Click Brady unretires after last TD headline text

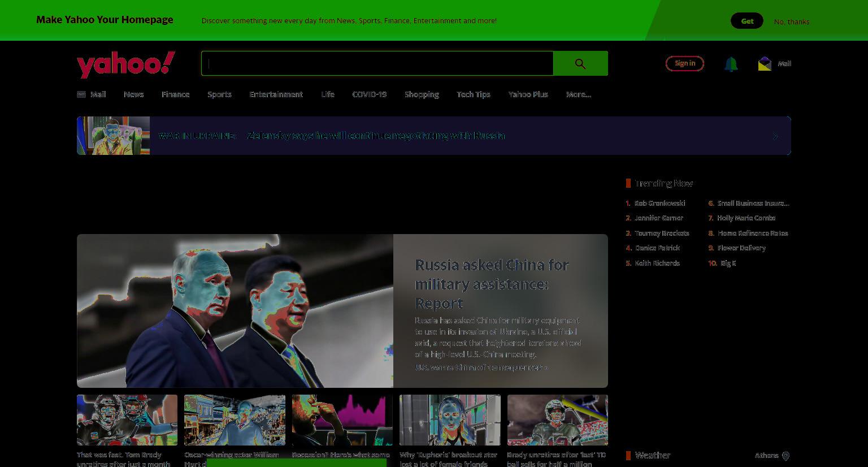tap(557, 459)
